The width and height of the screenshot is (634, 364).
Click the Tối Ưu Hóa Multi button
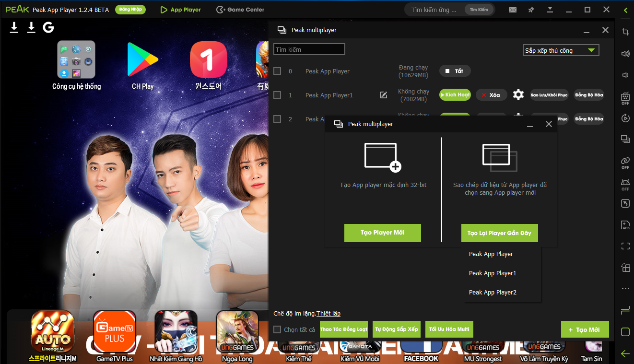point(449,329)
